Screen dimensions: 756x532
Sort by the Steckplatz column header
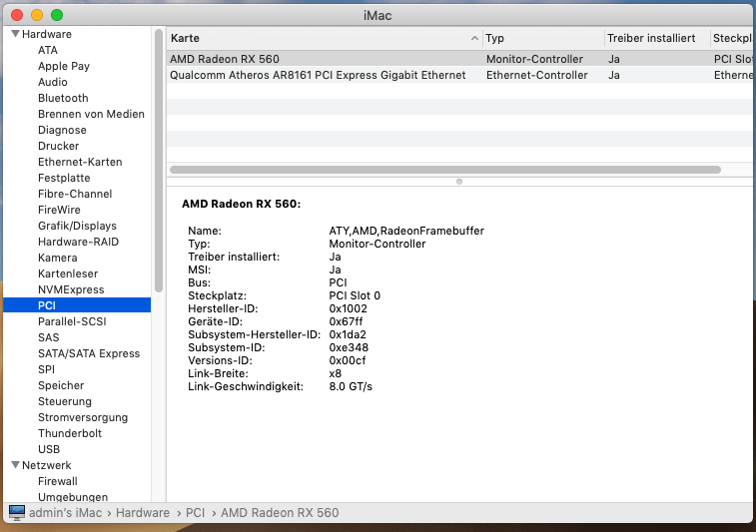732,38
